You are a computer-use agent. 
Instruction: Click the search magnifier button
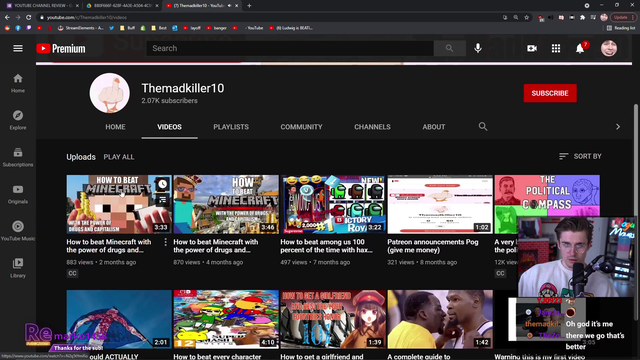coord(449,48)
